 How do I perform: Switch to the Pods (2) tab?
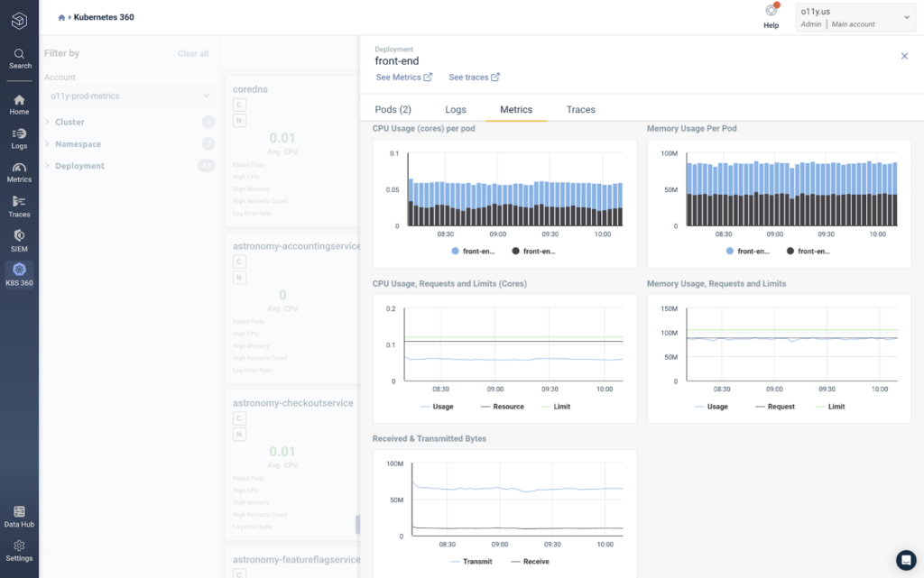click(x=393, y=109)
